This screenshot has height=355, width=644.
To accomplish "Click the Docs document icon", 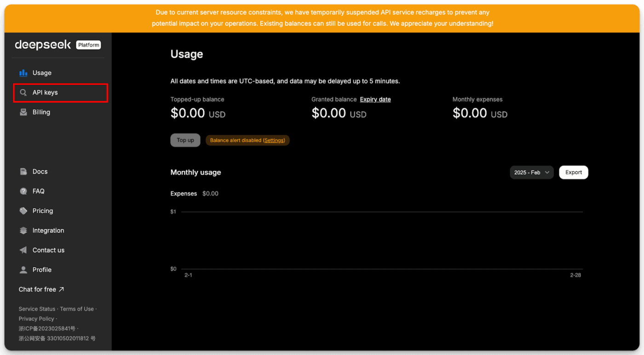I will pyautogui.click(x=23, y=172).
